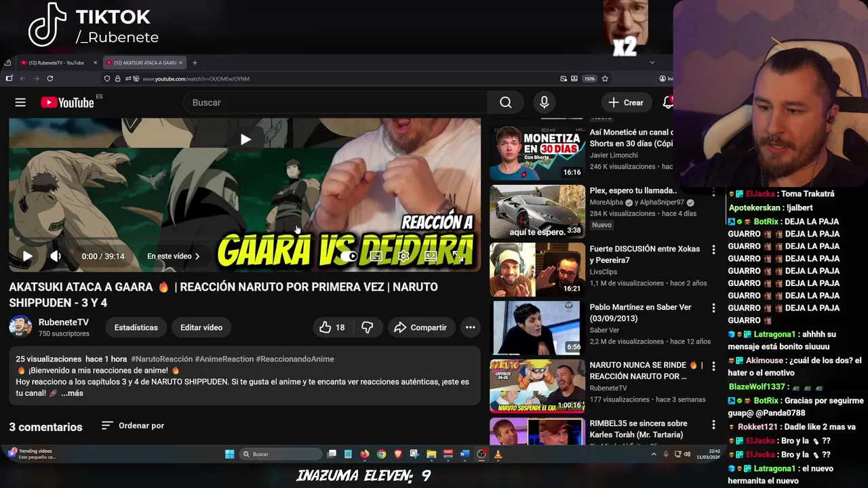
Task: Open Firefox from the taskbar
Action: (365, 454)
